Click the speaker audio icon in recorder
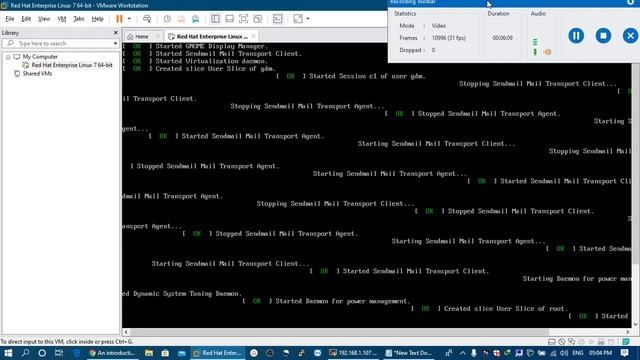640x360 pixels. click(x=547, y=52)
